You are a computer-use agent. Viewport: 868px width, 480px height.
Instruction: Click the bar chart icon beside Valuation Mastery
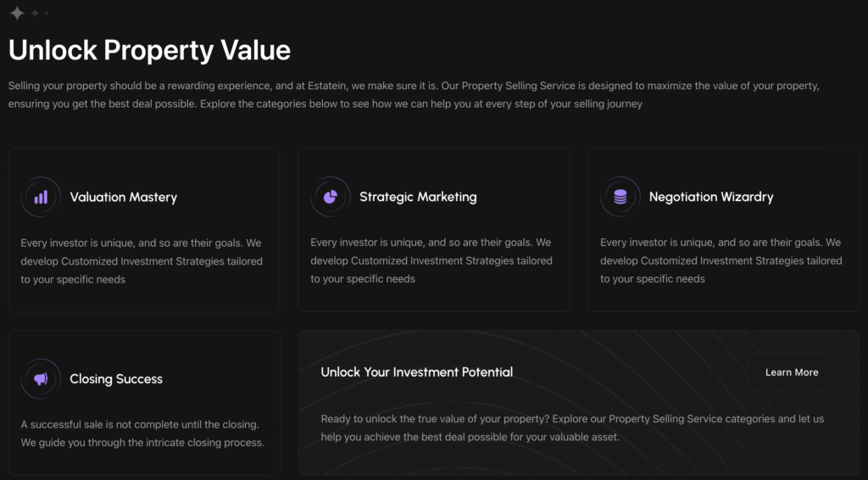click(41, 197)
